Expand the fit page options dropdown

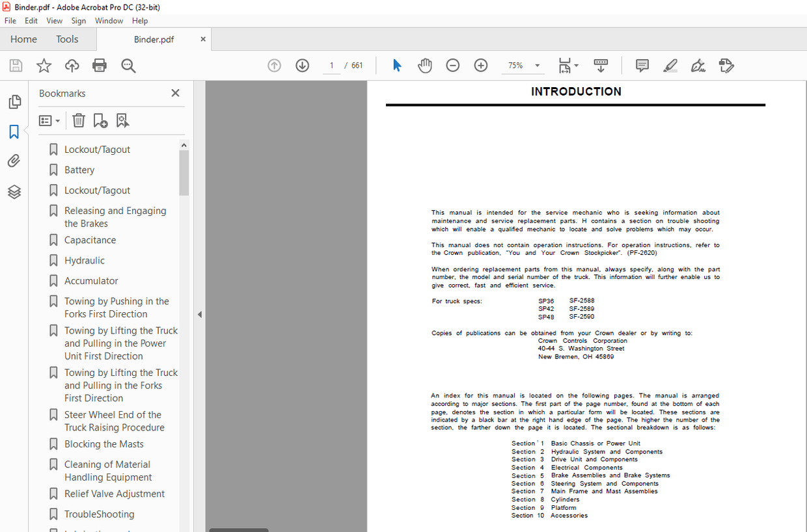[577, 66]
